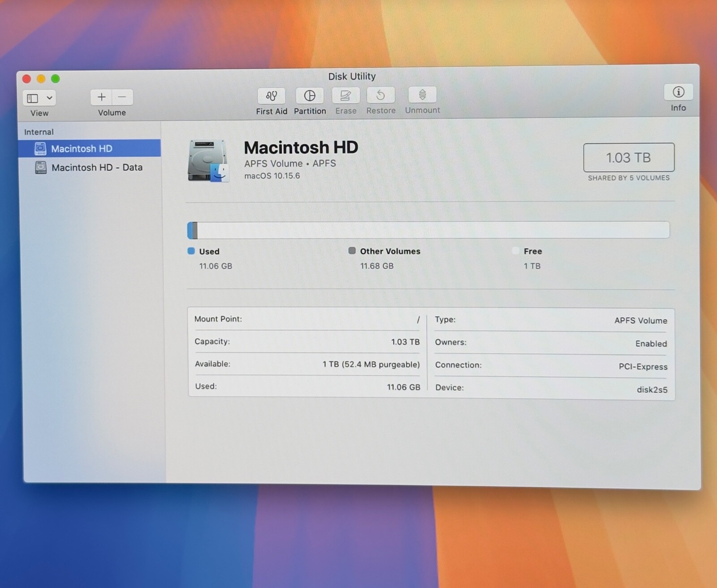The height and width of the screenshot is (588, 717).
Task: Click the Used 11.06 GB table value
Action: click(x=404, y=387)
